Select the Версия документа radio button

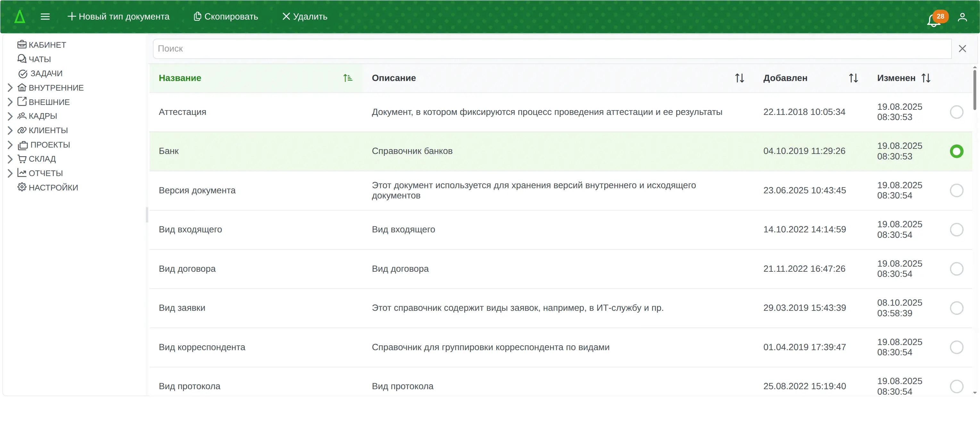pyautogui.click(x=956, y=190)
